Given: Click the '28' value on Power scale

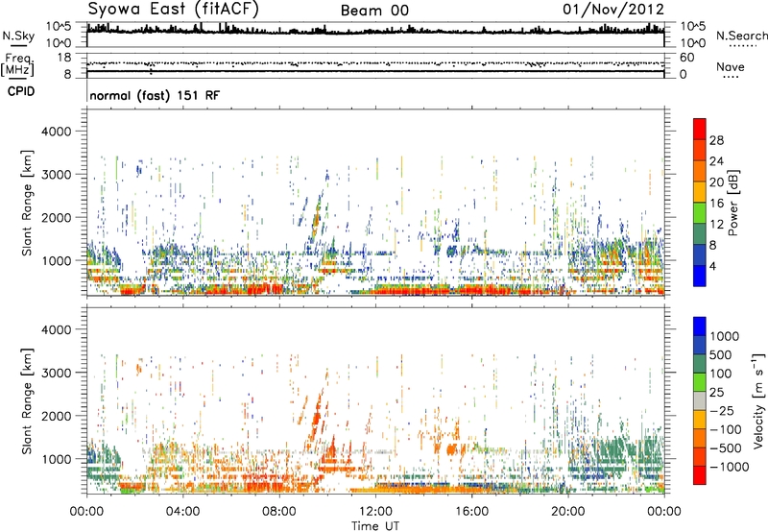Looking at the screenshot, I should click(x=716, y=140).
